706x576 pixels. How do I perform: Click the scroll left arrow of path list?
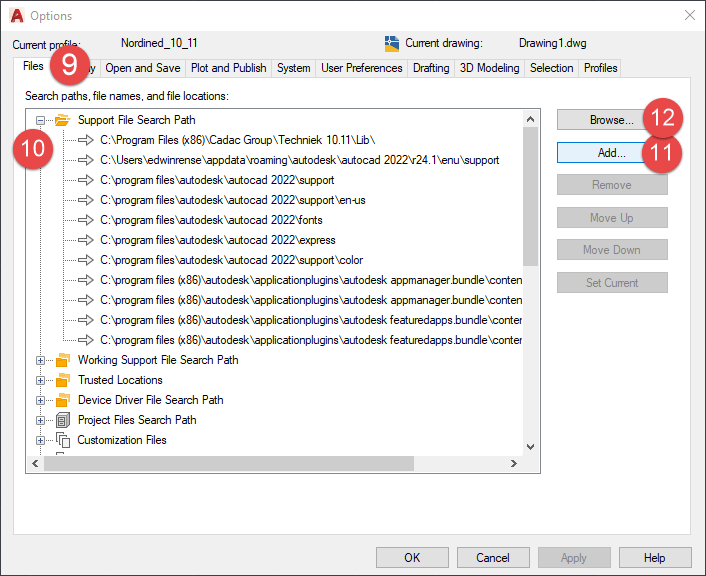35,463
